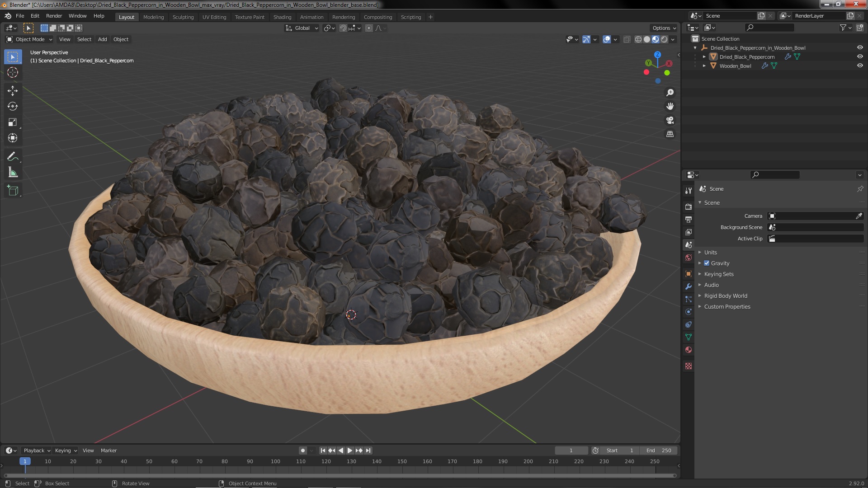868x488 pixels.
Task: Select the Scale tool
Action: coord(13,122)
